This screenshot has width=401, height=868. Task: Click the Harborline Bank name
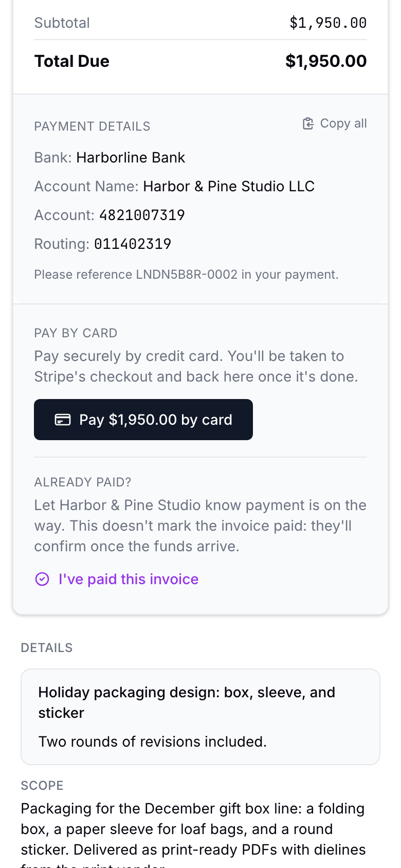(131, 157)
